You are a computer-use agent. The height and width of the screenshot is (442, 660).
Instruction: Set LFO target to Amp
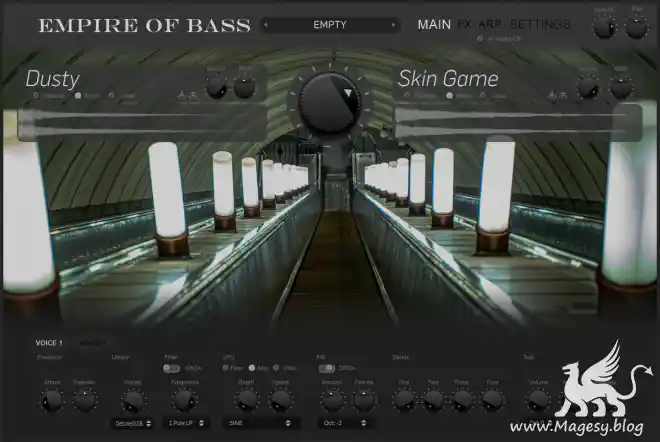[252, 368]
